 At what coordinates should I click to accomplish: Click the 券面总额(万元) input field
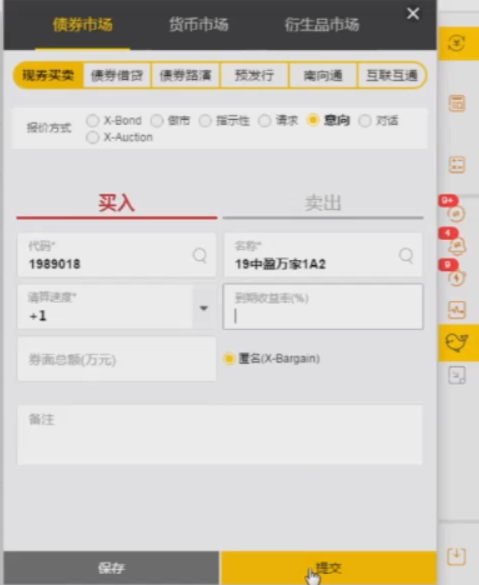pyautogui.click(x=117, y=359)
